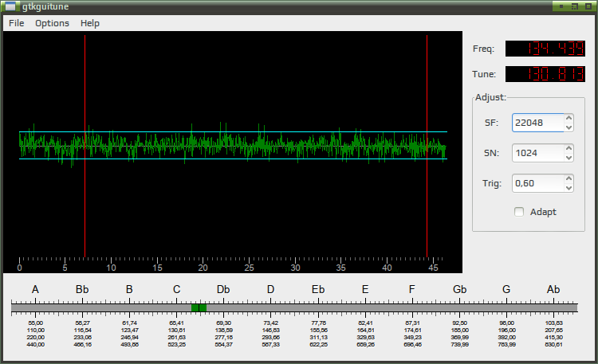Enable the Adapt checkbox
The width and height of the screenshot is (598, 364).
coord(519,212)
